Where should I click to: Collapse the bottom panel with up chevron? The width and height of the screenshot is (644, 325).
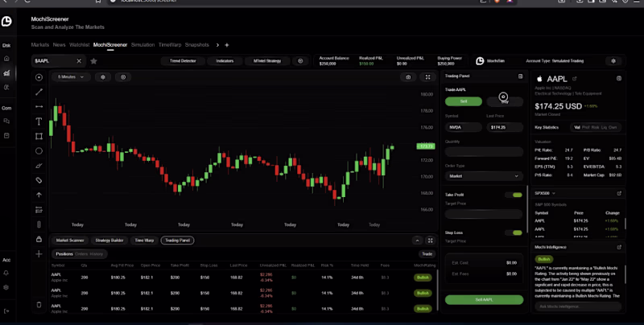(x=417, y=241)
